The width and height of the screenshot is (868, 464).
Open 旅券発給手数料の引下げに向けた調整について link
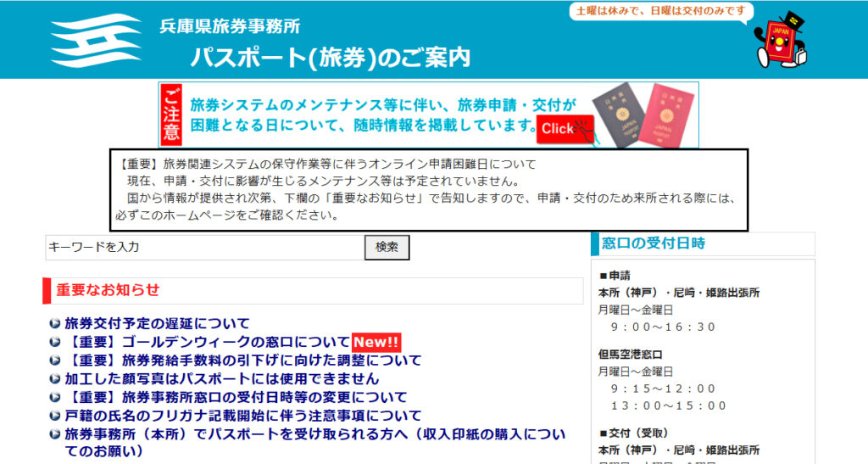click(242, 361)
